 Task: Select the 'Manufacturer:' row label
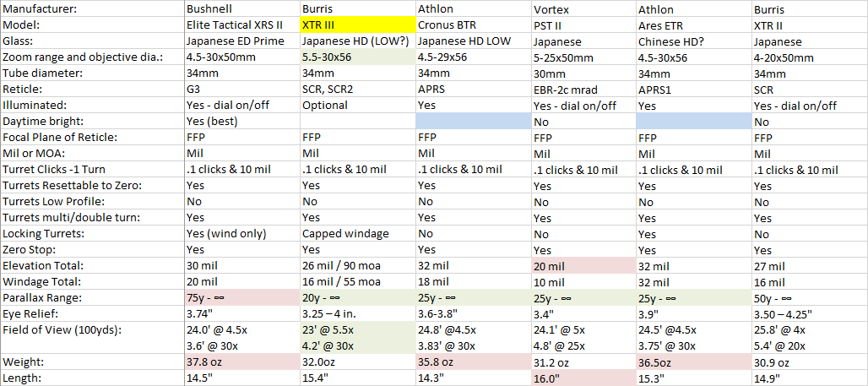point(92,8)
